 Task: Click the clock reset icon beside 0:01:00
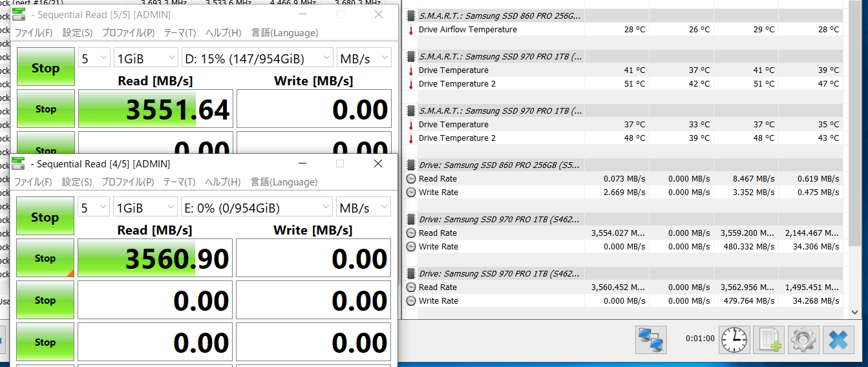[735, 340]
